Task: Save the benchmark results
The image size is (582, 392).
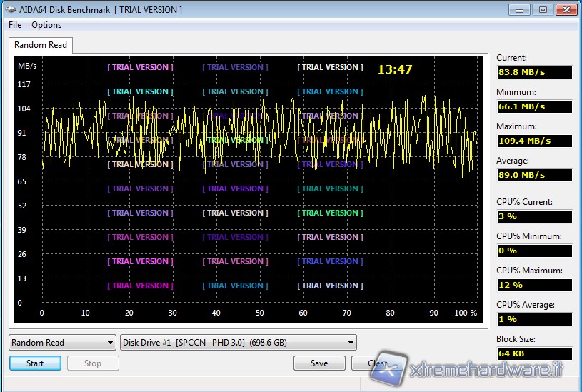Action: tap(319, 363)
